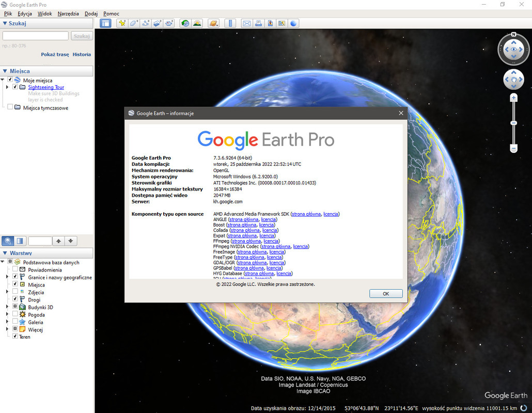532x413 pixels.
Task: Zoom in with the plus button
Action: [x=514, y=98]
